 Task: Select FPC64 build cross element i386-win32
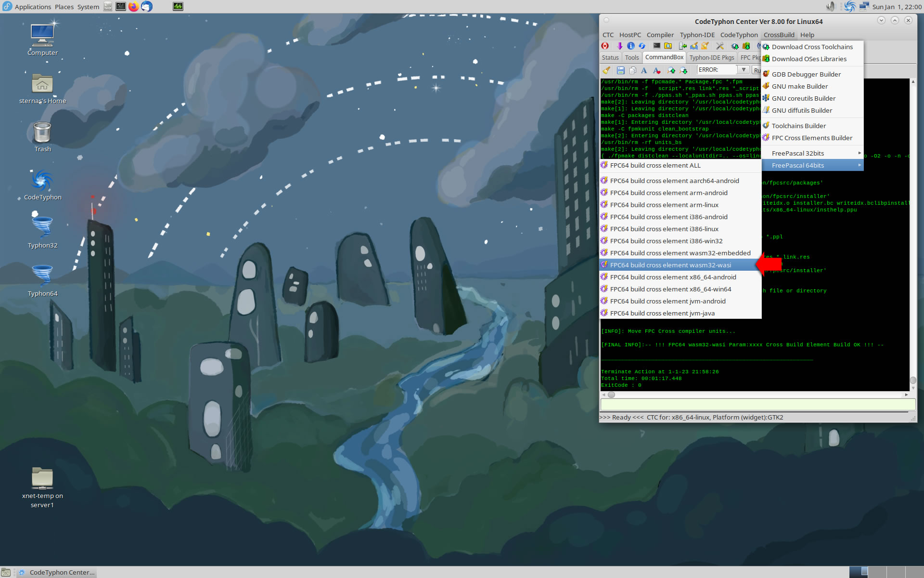[x=680, y=241]
